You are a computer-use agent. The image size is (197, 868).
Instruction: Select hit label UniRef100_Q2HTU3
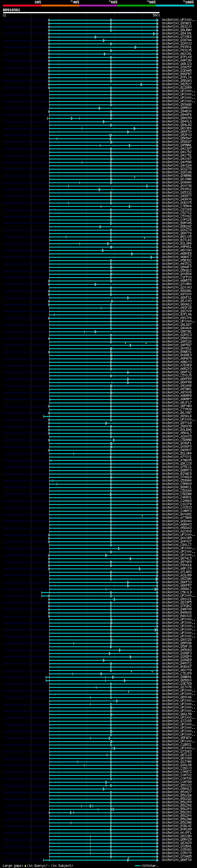click(176, 43)
